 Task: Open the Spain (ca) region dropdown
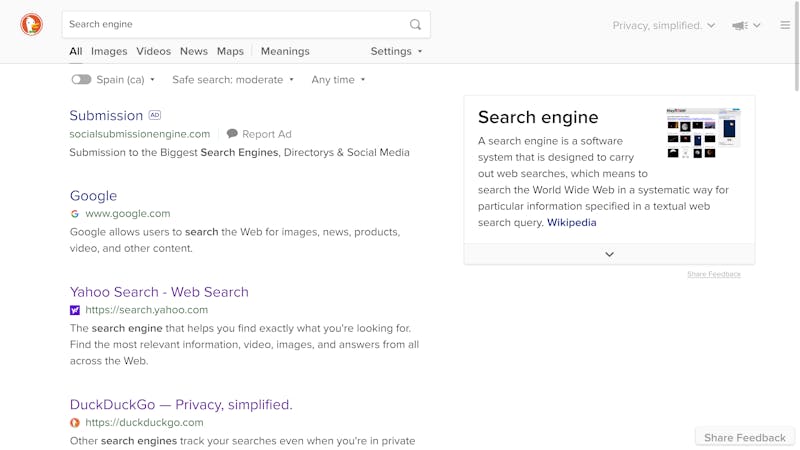[x=126, y=80]
